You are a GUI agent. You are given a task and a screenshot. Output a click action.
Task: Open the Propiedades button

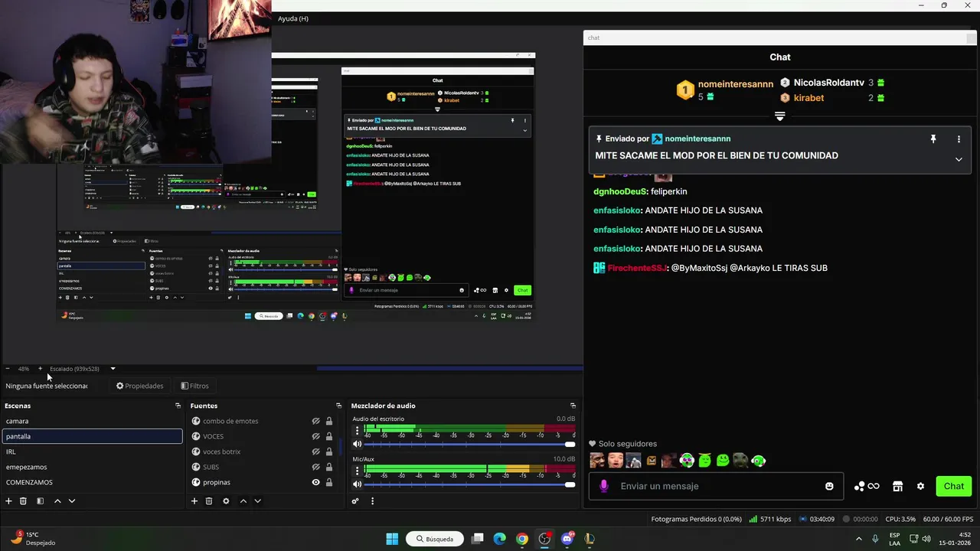[139, 386]
